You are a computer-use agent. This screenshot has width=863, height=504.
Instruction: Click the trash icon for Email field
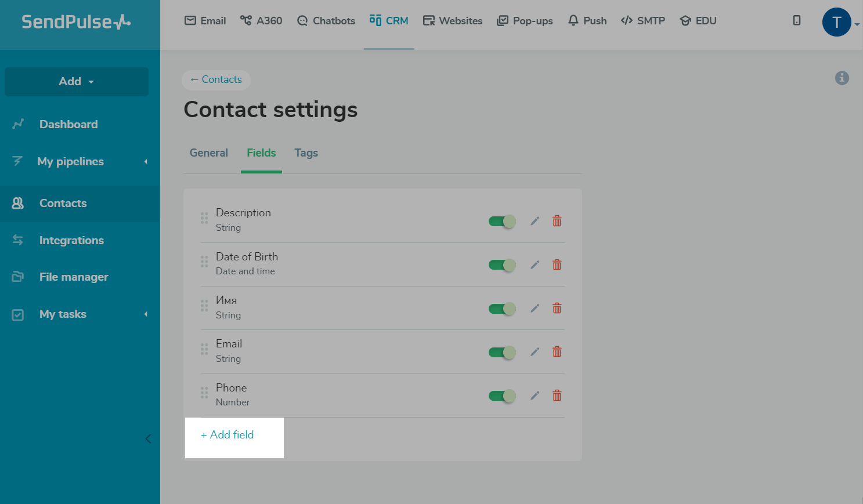[557, 352]
